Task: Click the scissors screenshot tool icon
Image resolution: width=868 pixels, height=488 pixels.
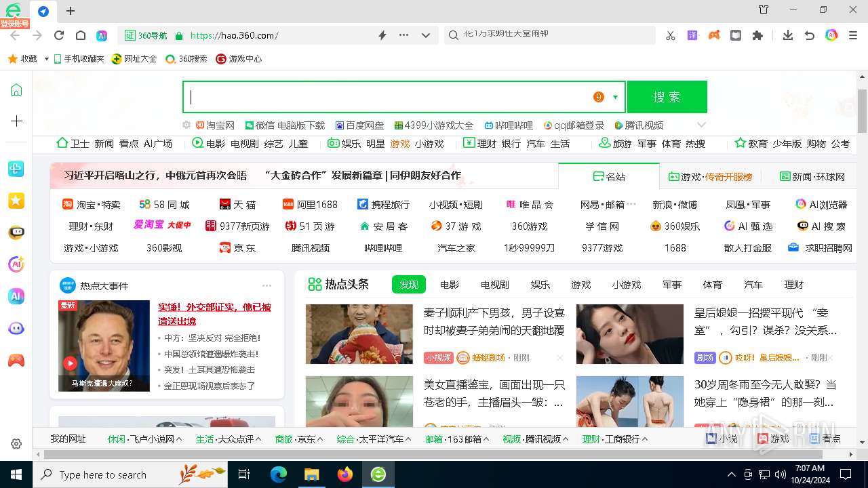Action: pyautogui.click(x=671, y=35)
